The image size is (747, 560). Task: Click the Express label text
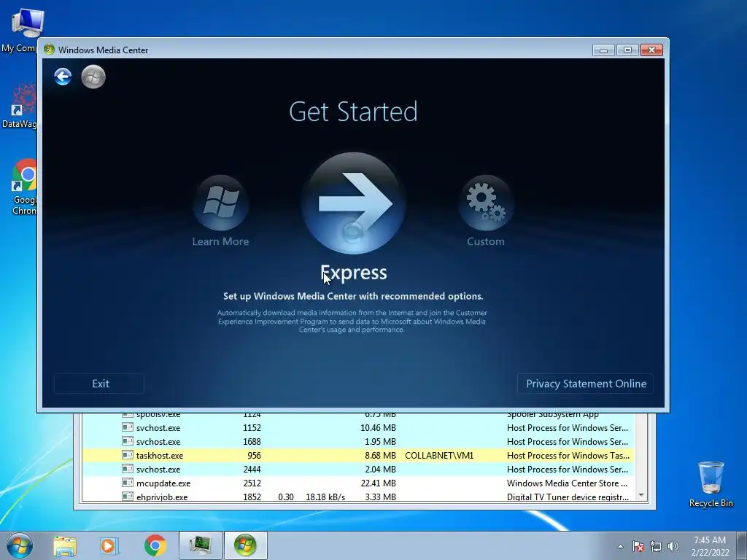tap(354, 273)
